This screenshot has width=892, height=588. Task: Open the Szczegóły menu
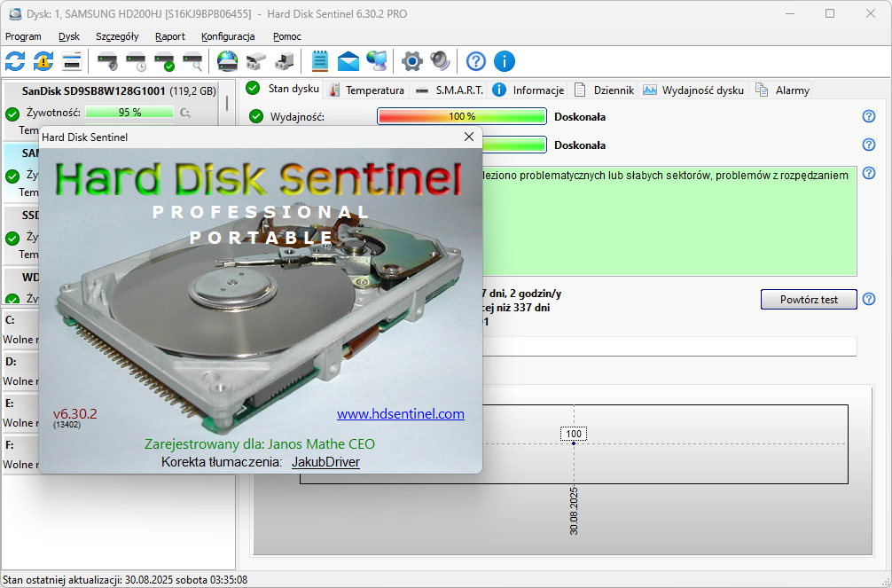click(x=117, y=36)
